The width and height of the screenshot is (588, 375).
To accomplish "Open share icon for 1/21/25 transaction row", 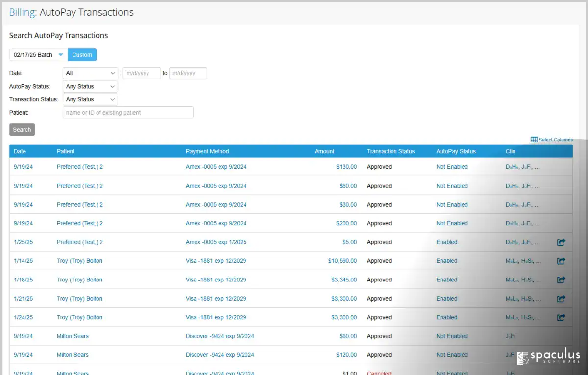I will 561,299.
